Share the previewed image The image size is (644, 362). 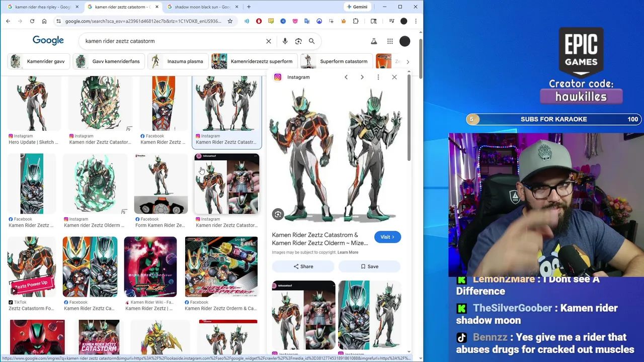(x=303, y=266)
